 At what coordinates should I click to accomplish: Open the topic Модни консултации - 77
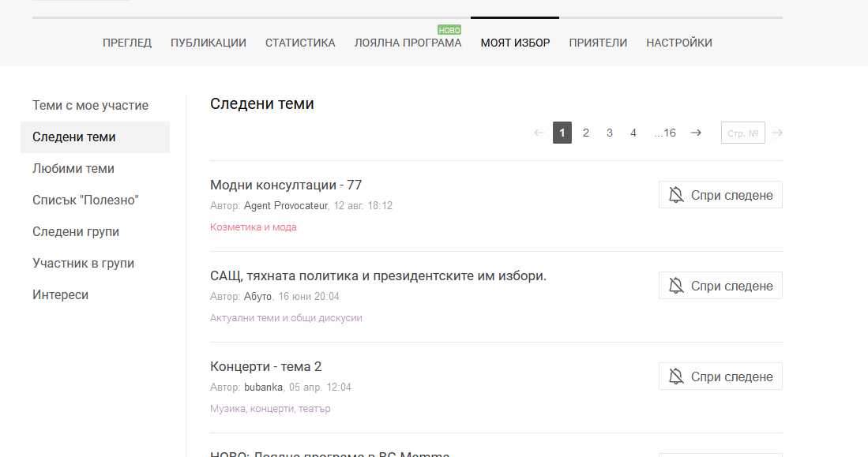tap(286, 185)
